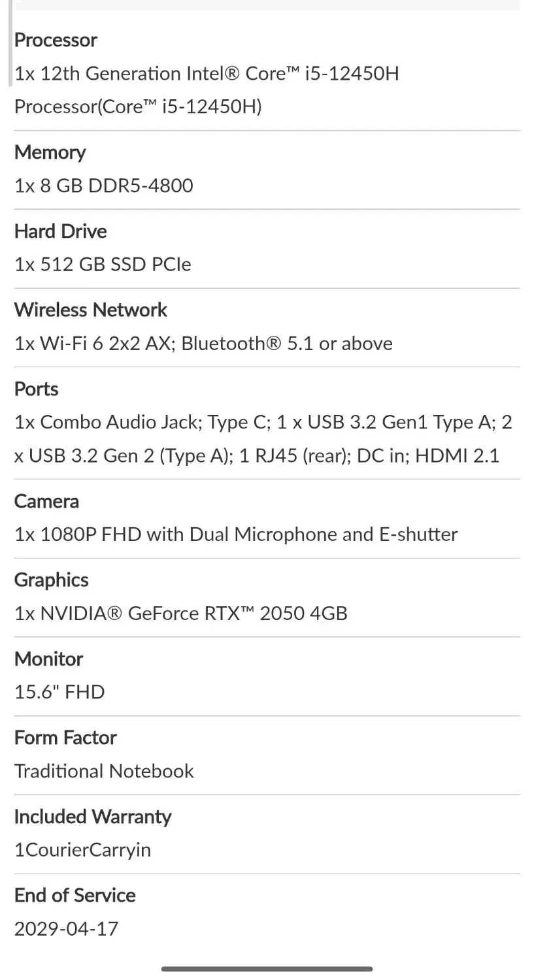Tap the Ports section heading

[x=36, y=389]
